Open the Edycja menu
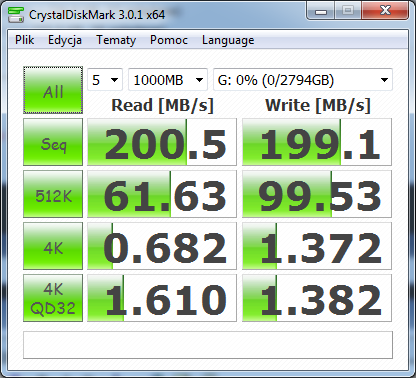Screen dimensions: 416x378 coord(65,40)
